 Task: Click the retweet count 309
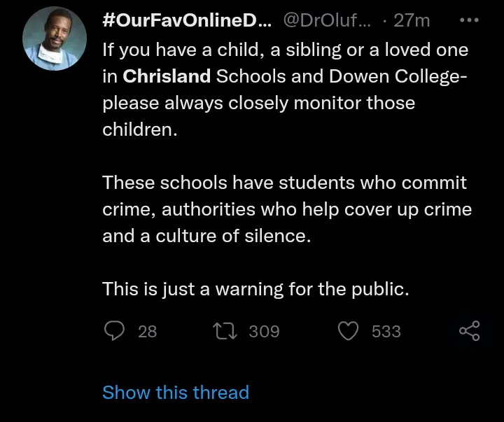(x=264, y=331)
